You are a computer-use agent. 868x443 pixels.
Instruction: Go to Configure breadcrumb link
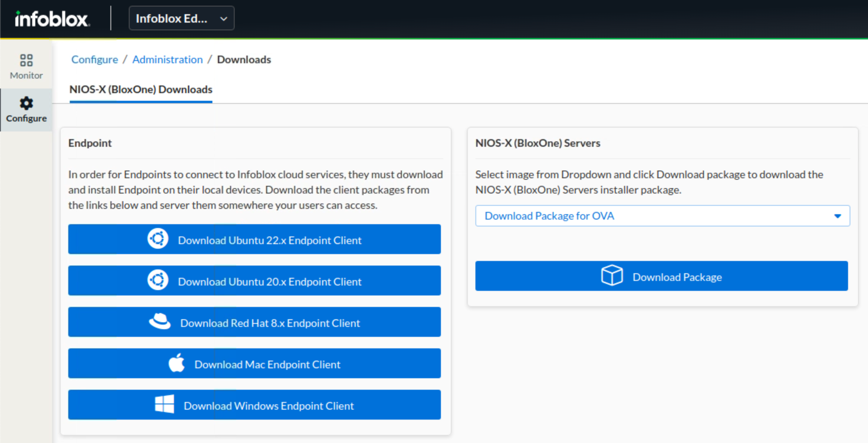click(95, 59)
